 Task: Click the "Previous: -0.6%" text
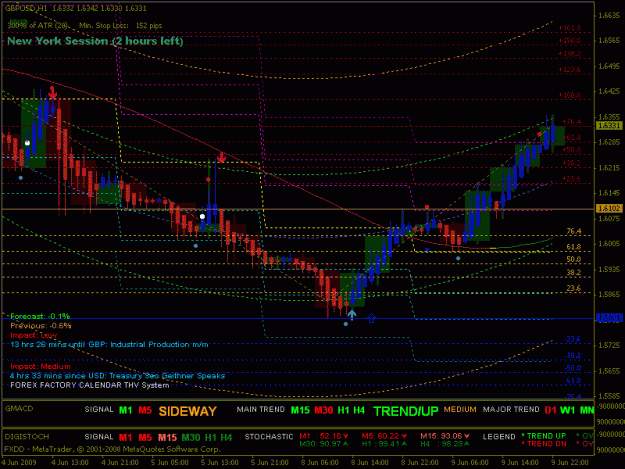click(41, 326)
